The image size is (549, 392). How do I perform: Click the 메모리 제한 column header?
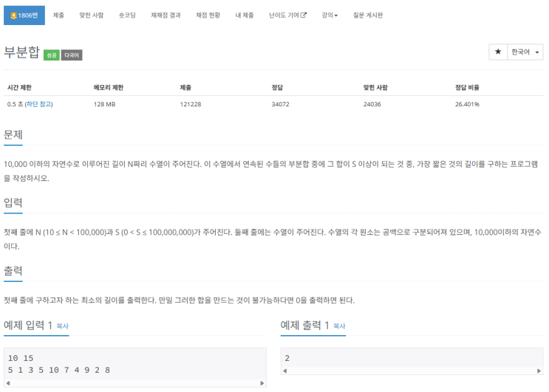click(108, 87)
